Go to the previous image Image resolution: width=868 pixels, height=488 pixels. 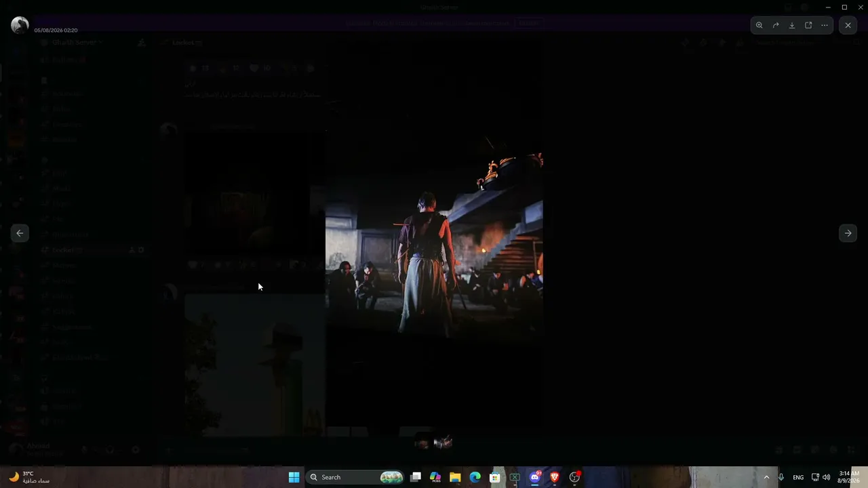point(20,233)
